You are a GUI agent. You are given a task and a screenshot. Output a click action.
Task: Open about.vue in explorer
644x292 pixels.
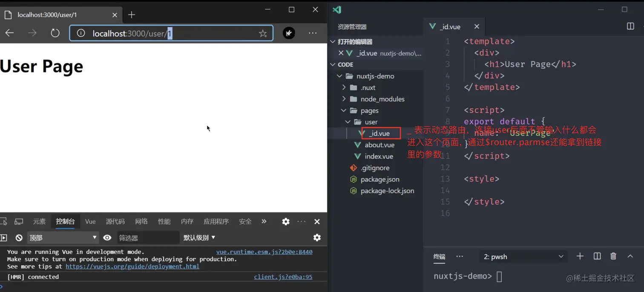pyautogui.click(x=379, y=145)
